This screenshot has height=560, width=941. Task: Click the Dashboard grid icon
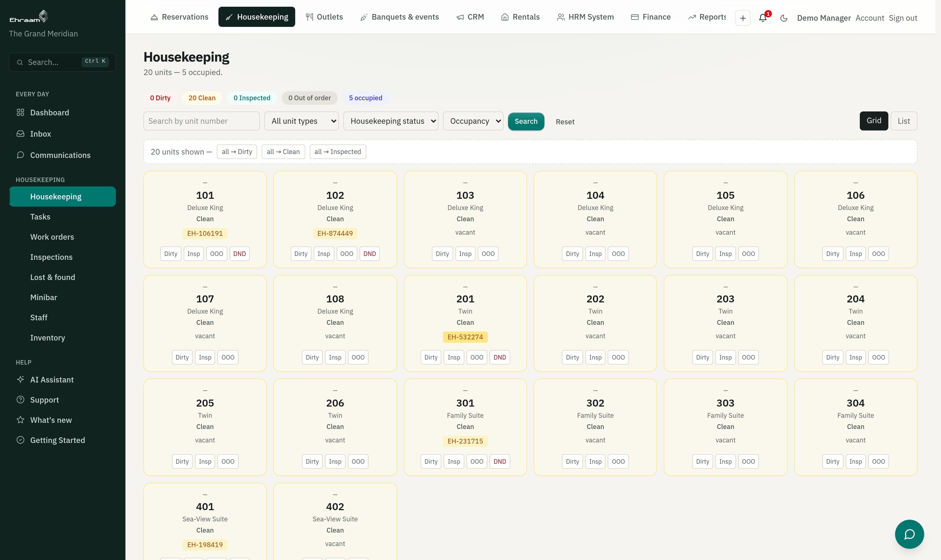tap(20, 113)
